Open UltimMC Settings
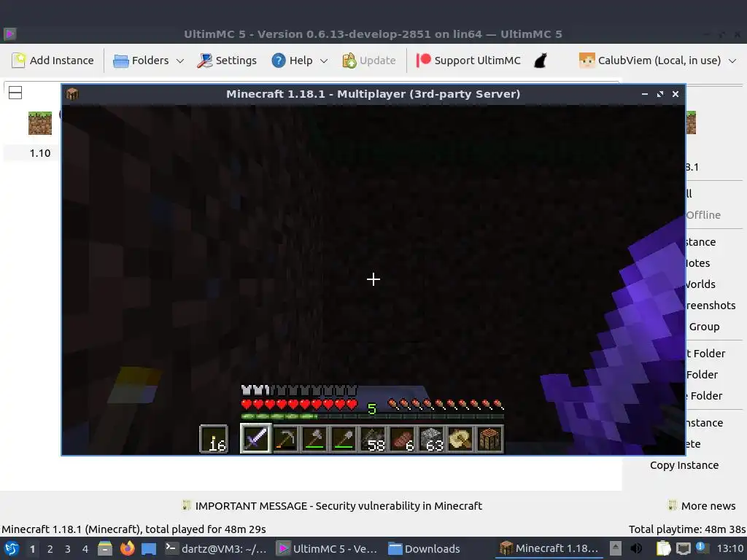The height and width of the screenshot is (560, 747). click(227, 61)
